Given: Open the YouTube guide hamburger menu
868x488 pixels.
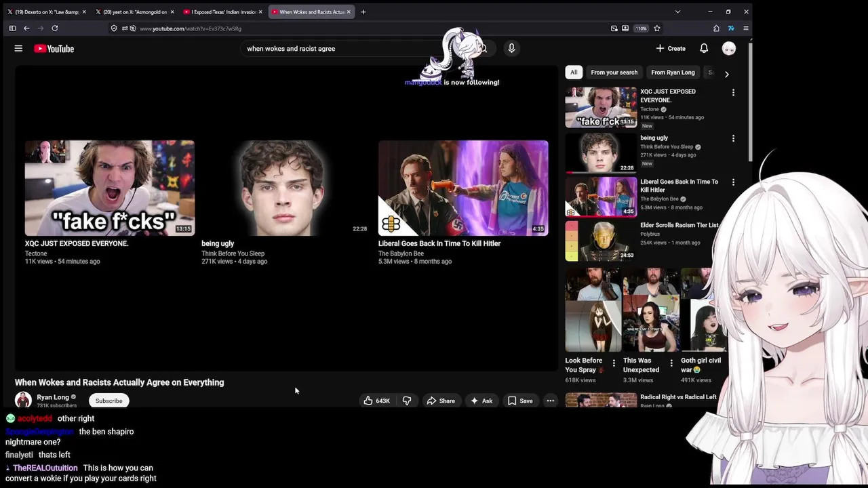Looking at the screenshot, I should tap(18, 49).
